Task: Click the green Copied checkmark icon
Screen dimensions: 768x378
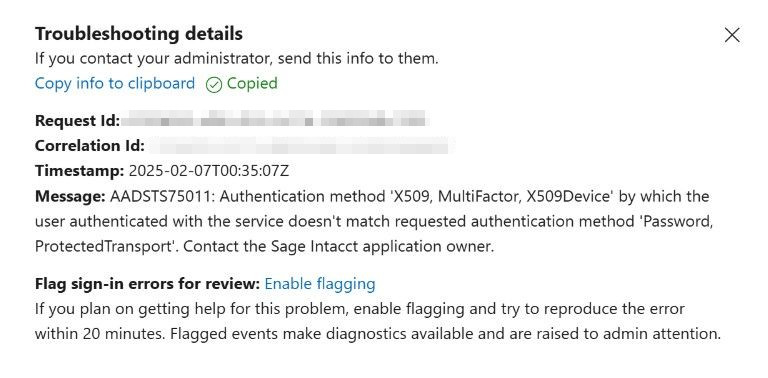Action: click(214, 84)
